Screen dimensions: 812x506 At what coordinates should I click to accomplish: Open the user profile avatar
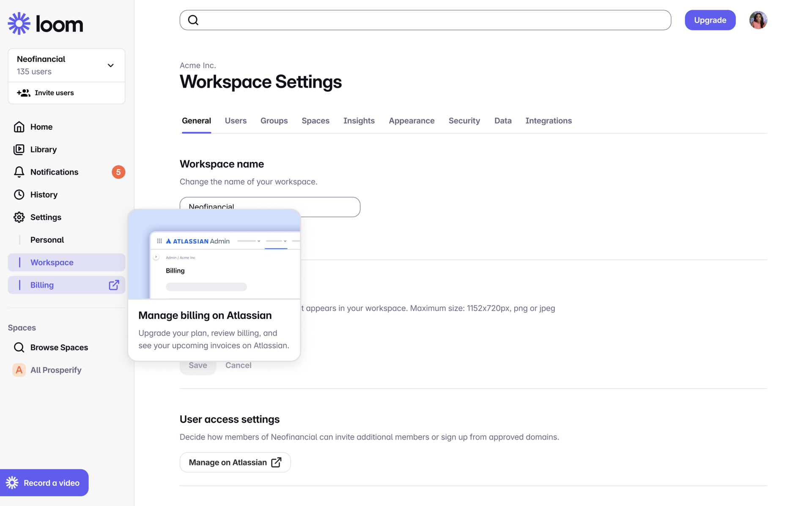pos(758,20)
